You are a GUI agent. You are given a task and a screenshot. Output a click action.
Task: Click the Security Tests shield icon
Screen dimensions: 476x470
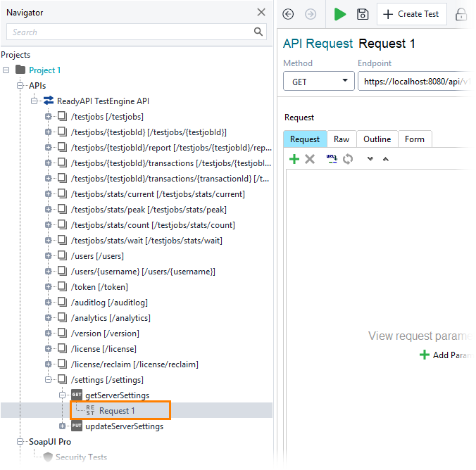point(48,457)
